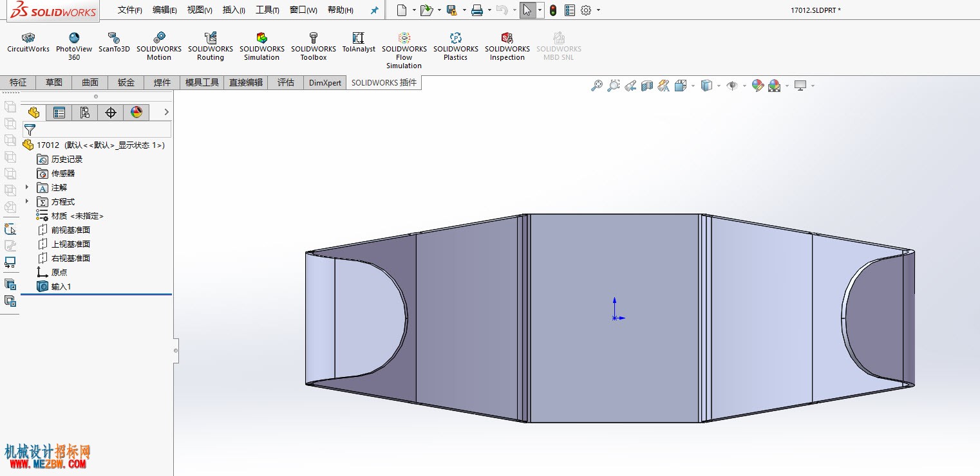Switch to the 钣金 tab
The width and height of the screenshot is (980, 476).
pyautogui.click(x=126, y=82)
